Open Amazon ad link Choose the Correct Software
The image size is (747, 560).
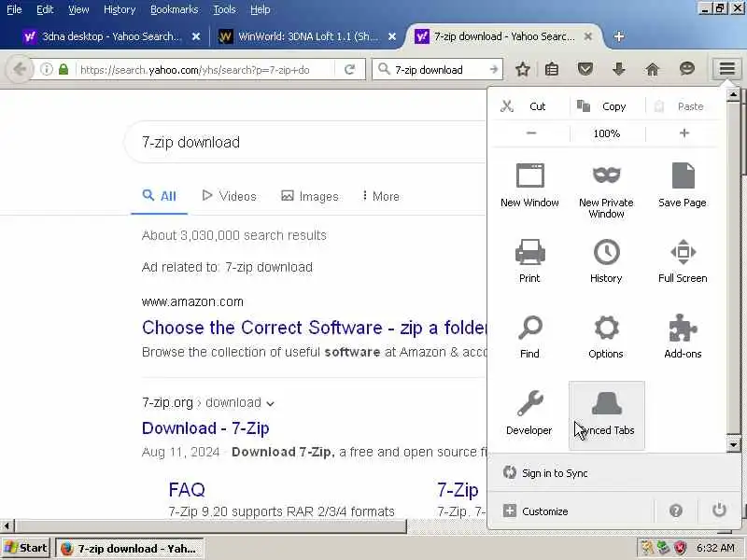point(315,328)
